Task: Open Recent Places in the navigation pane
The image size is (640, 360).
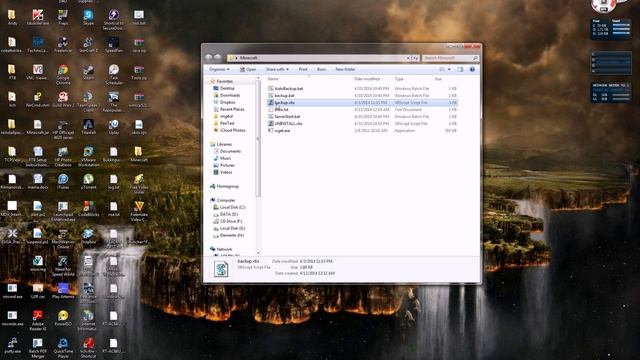Action: [x=232, y=109]
